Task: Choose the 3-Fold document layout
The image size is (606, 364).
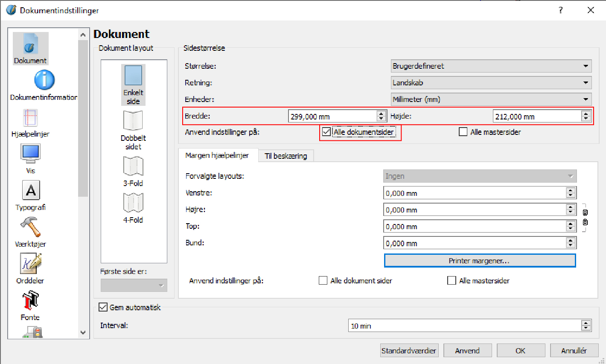Action: [x=133, y=166]
